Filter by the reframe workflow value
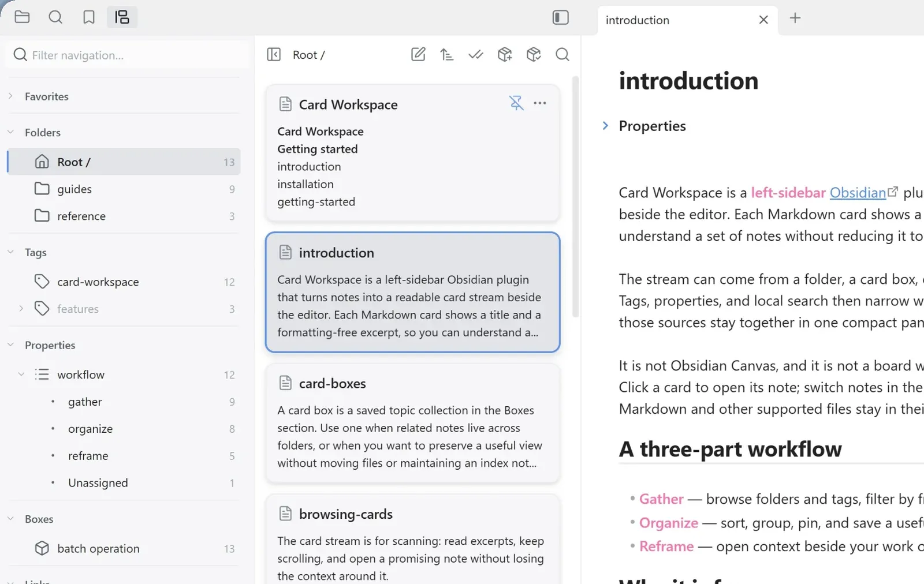Image resolution: width=924 pixels, height=584 pixels. click(124, 456)
